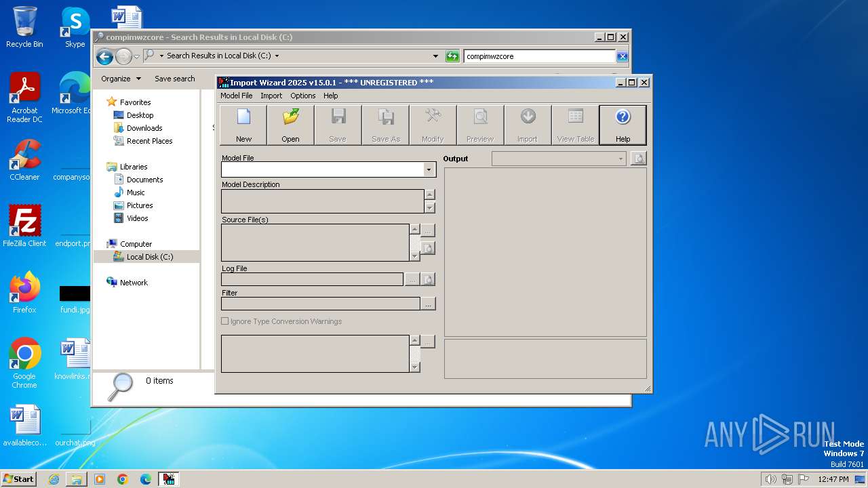
Task: Select the FileZilla Client desktop icon
Action: (x=24, y=226)
